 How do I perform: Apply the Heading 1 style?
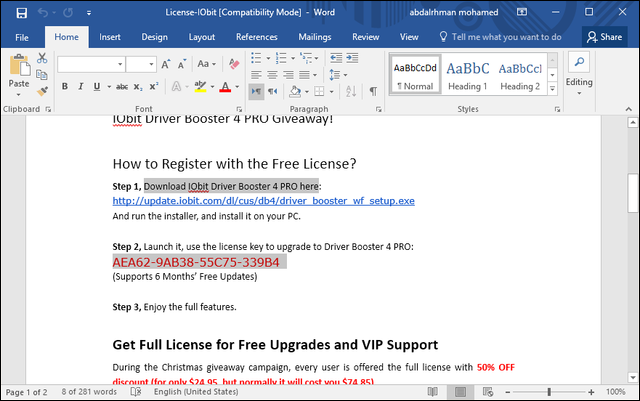pyautogui.click(x=467, y=75)
